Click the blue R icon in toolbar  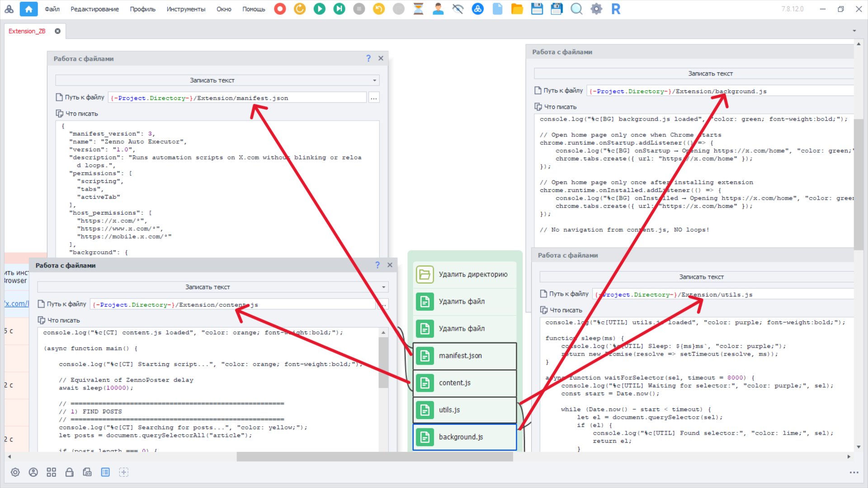(x=615, y=9)
